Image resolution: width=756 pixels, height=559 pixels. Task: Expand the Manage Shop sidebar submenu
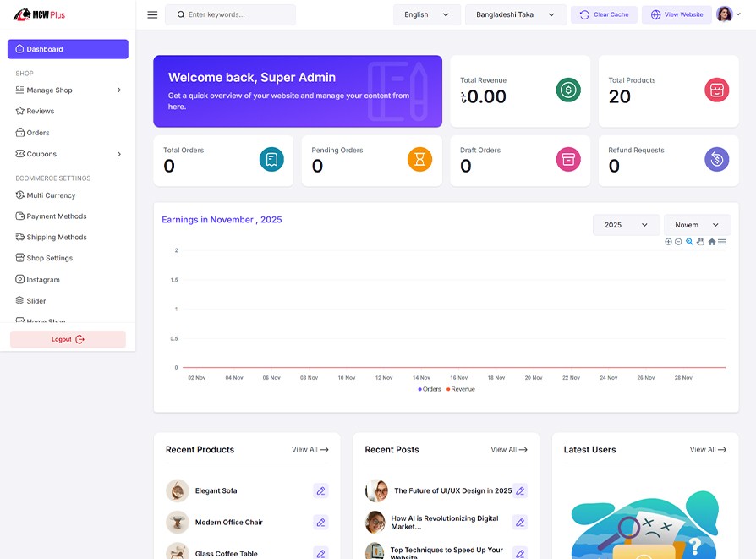pos(68,90)
